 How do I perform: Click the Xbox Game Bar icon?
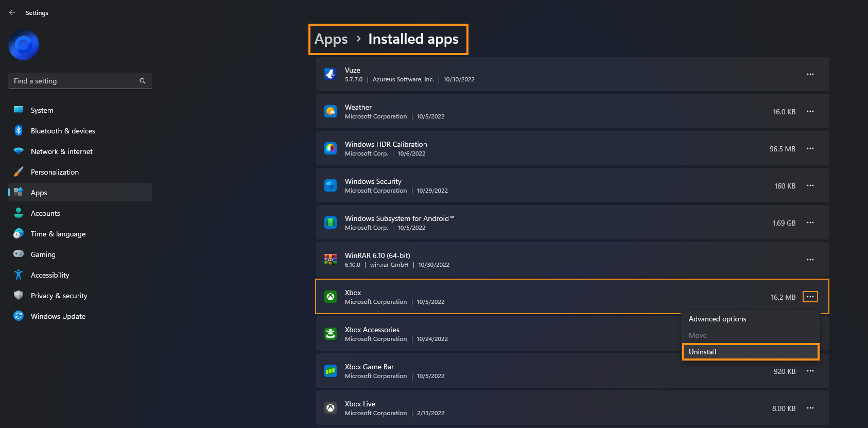[331, 371]
